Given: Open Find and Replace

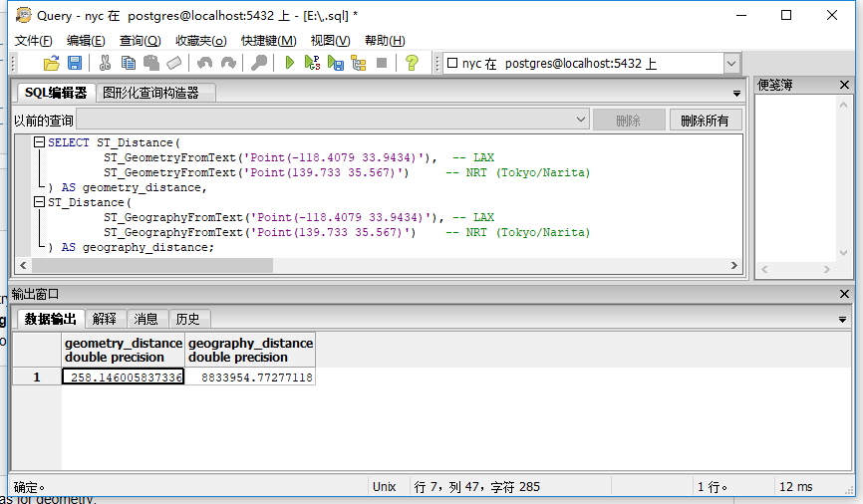Looking at the screenshot, I should (259, 64).
